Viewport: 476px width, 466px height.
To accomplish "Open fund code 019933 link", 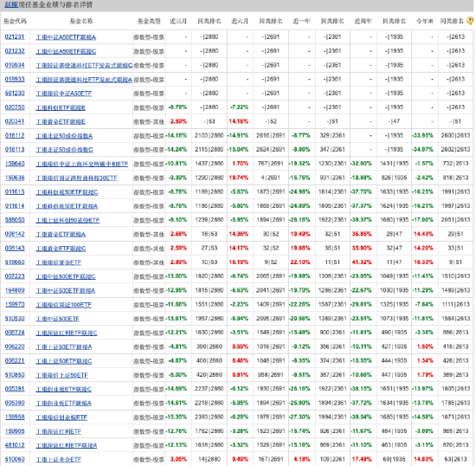I will pyautogui.click(x=15, y=79).
